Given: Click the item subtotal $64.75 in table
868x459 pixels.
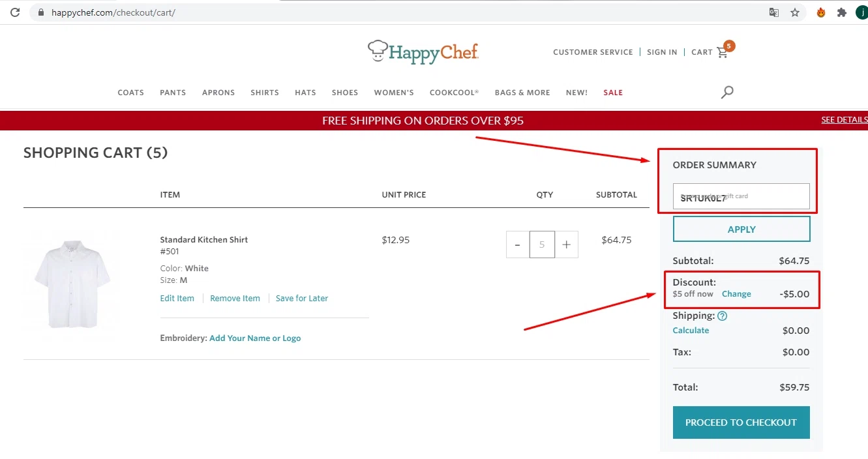Looking at the screenshot, I should 616,240.
